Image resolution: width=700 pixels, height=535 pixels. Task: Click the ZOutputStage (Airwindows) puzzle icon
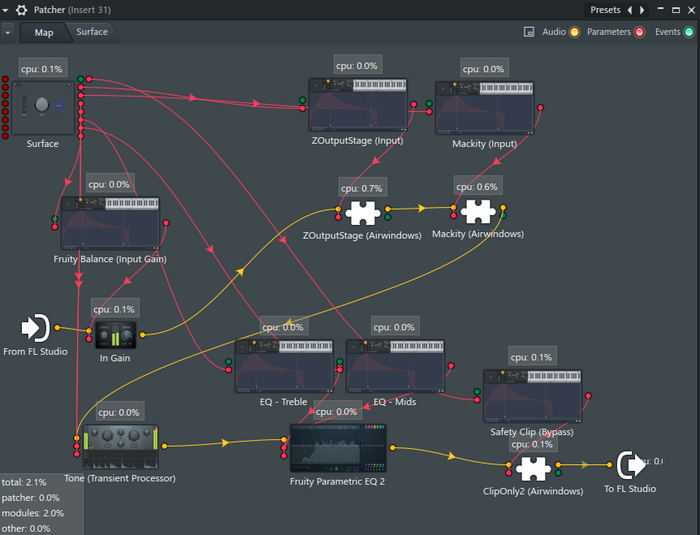point(362,213)
